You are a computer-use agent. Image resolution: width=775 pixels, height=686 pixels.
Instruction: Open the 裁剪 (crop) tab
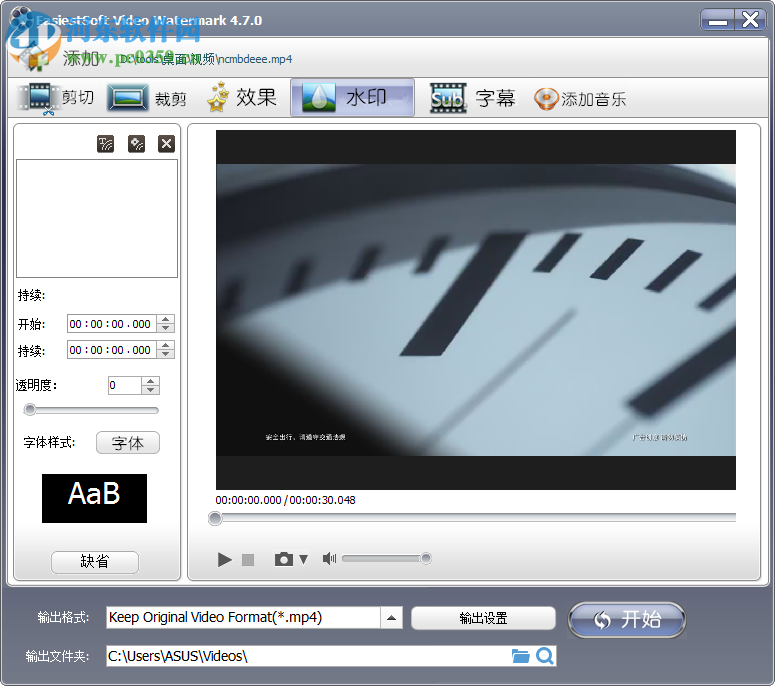pyautogui.click(x=147, y=97)
